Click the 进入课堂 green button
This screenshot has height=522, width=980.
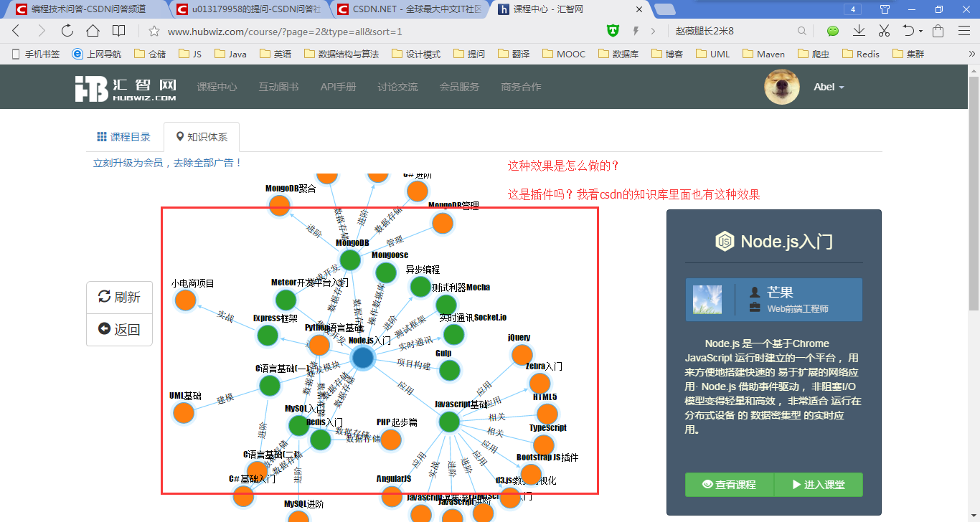[819, 485]
